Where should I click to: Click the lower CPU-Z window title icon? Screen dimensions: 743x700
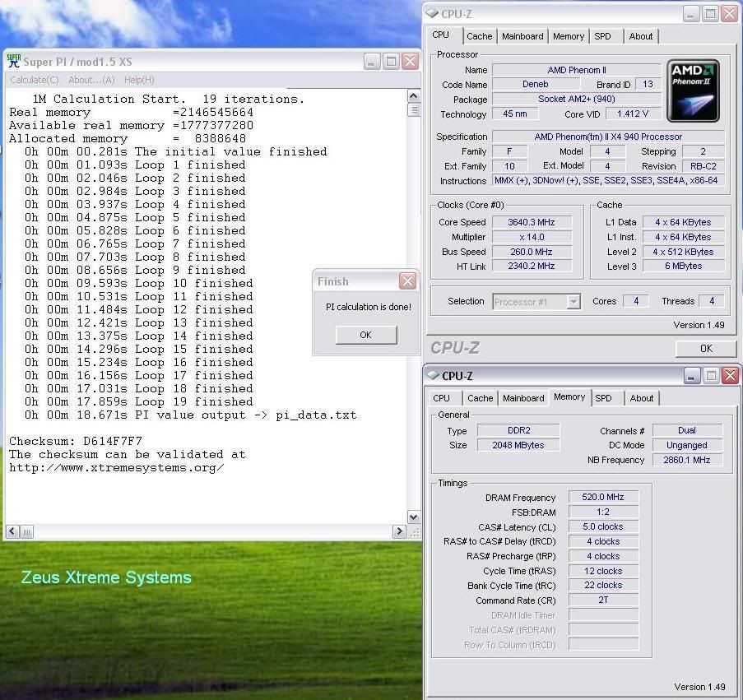pyautogui.click(x=433, y=376)
